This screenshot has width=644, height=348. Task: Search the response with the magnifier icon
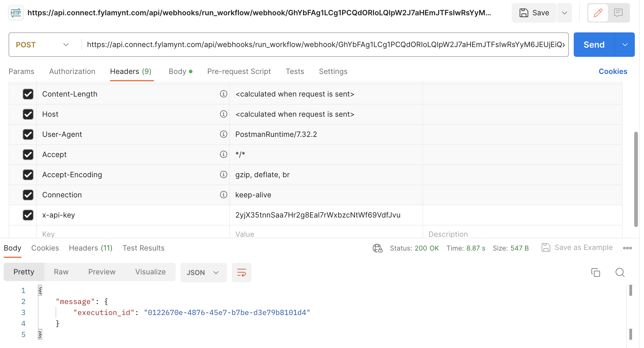tap(620, 273)
